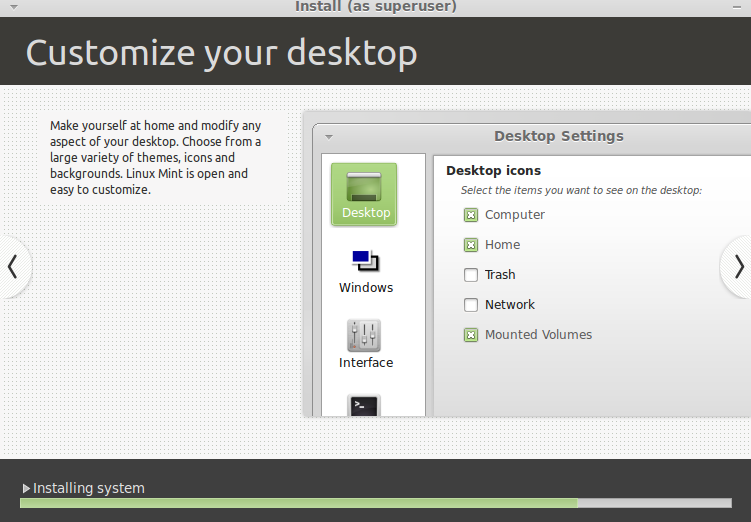Click the Customize your desktop heading

click(221, 53)
